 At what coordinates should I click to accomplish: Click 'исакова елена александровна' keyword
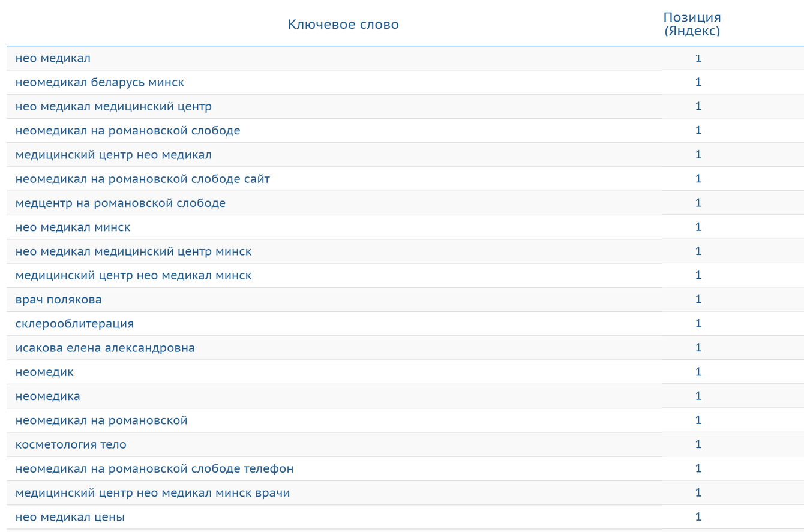click(x=105, y=348)
